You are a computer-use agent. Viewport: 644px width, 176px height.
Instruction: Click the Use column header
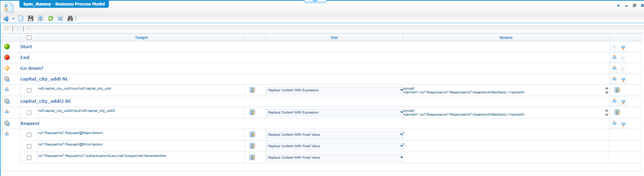click(x=334, y=37)
